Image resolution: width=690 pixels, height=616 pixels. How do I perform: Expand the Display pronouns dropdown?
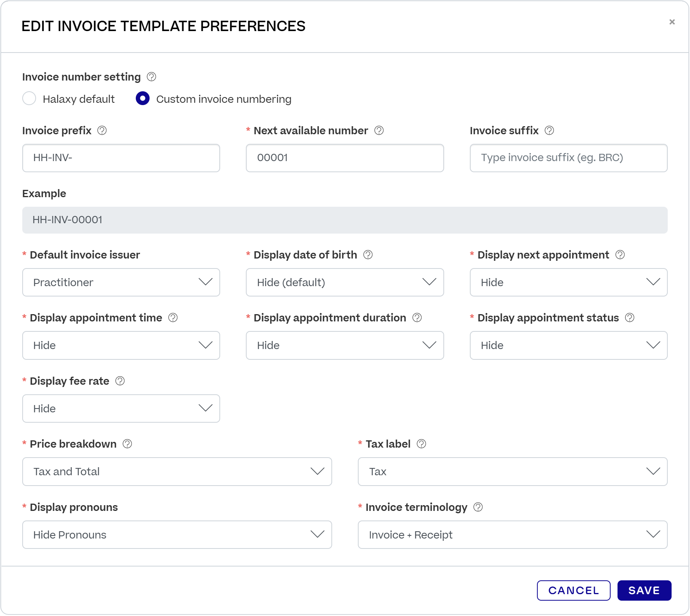pyautogui.click(x=177, y=535)
